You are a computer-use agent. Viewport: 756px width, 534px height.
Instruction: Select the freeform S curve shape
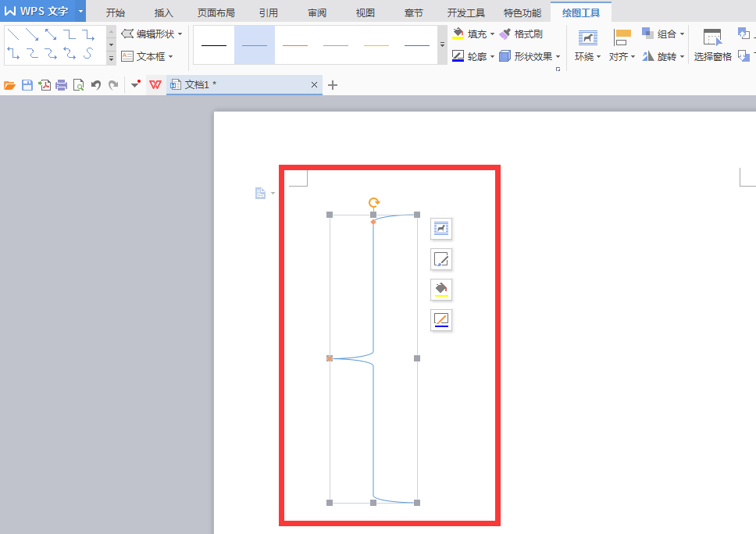click(x=88, y=53)
